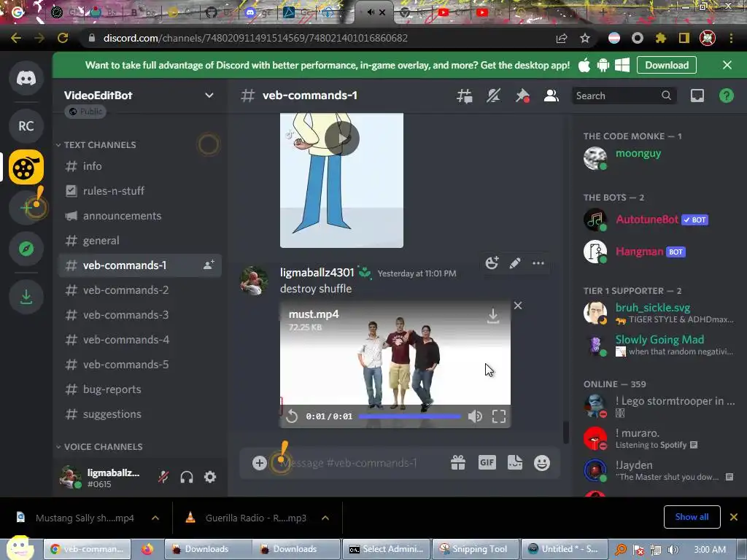This screenshot has height=560, width=747.
Task: Open the announcements channel
Action: (139, 216)
